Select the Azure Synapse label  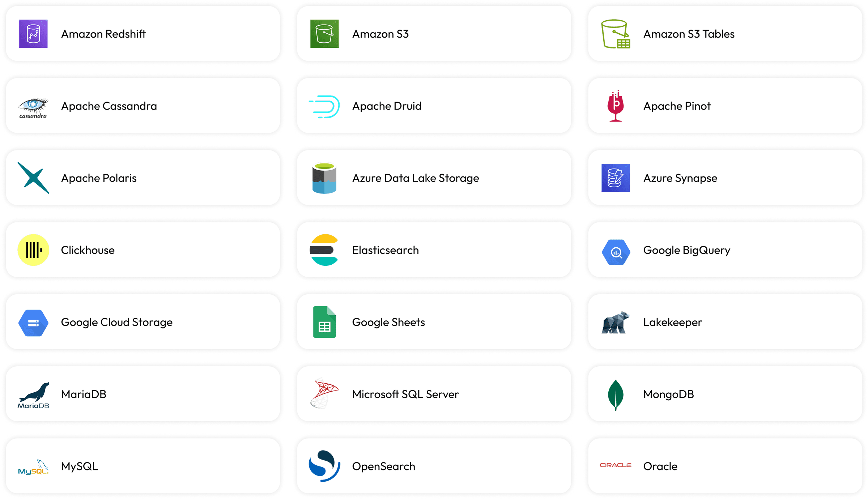680,178
